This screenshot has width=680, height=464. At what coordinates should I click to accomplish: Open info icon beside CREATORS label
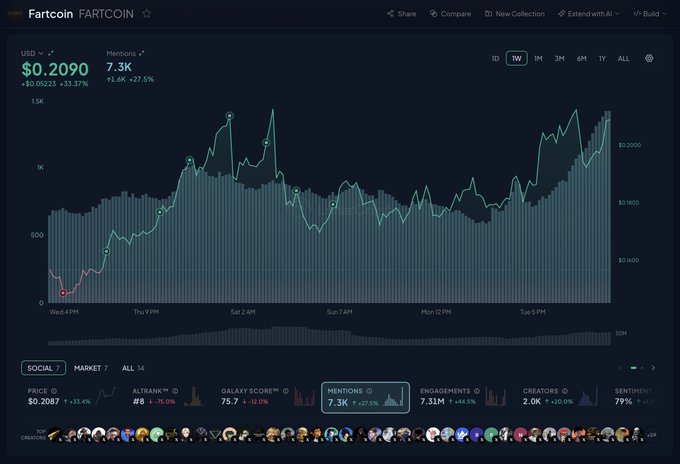pos(565,391)
